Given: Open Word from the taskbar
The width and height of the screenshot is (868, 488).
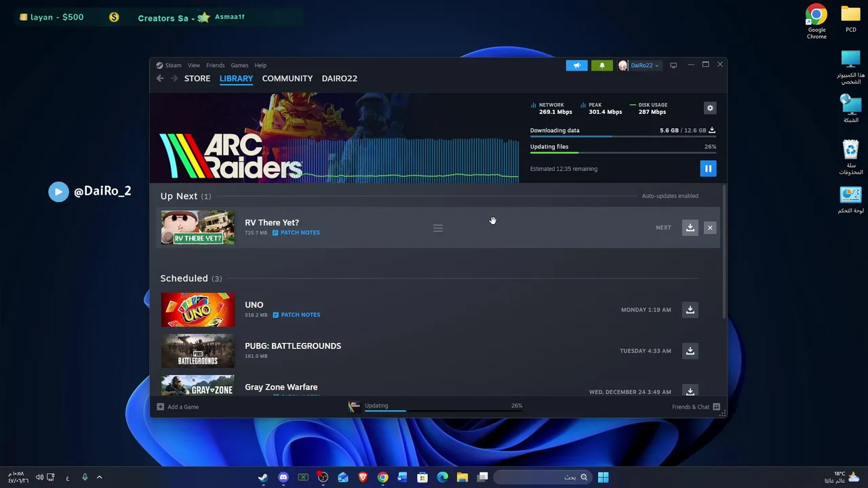Looking at the screenshot, I should (402, 478).
